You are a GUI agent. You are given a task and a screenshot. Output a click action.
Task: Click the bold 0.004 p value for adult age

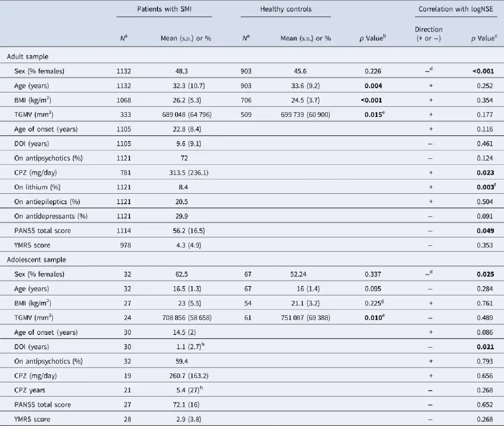pos(373,86)
